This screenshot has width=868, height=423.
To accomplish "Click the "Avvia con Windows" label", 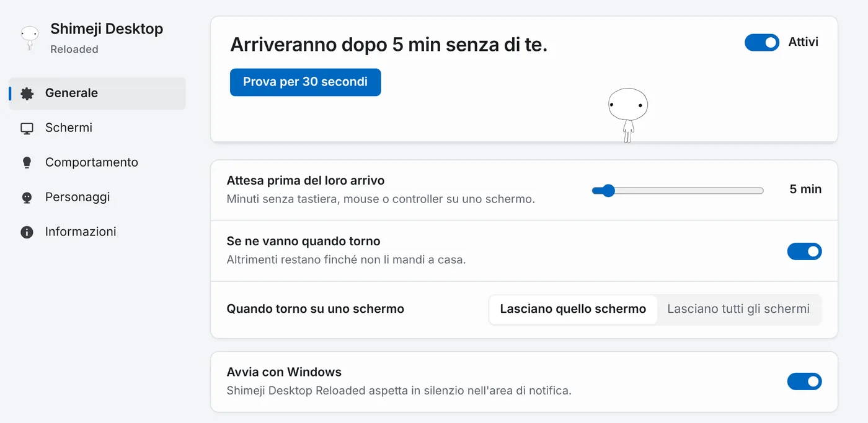I will tap(284, 372).
